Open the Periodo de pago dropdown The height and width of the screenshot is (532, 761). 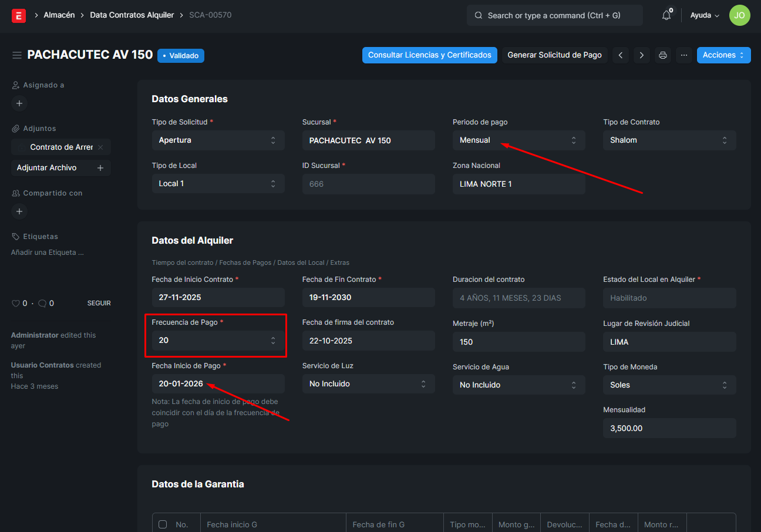click(x=518, y=140)
